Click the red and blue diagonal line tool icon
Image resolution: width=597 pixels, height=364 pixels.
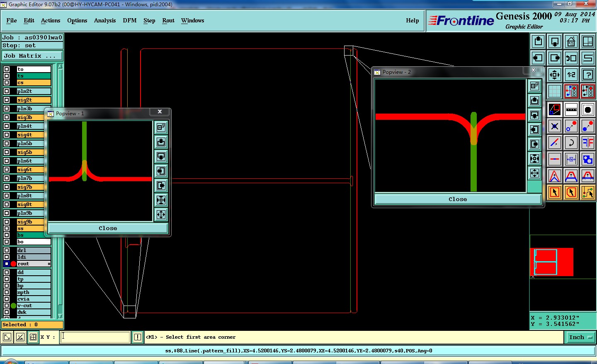point(555,143)
